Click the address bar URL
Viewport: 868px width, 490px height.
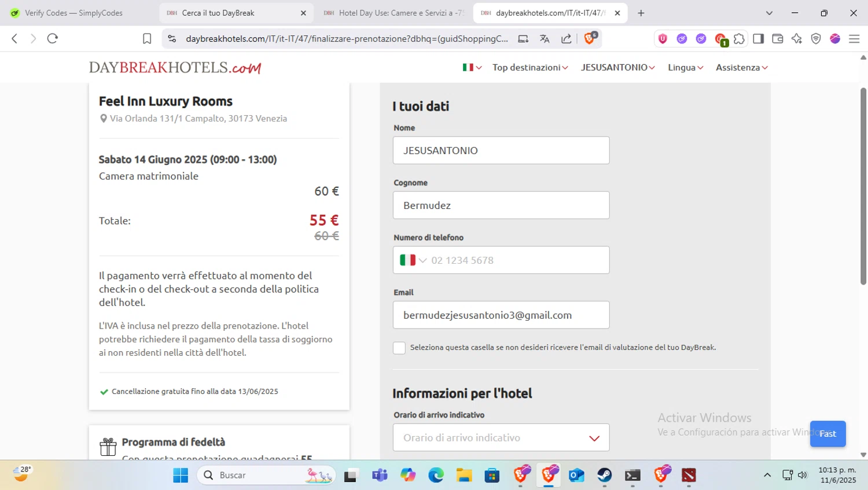coord(347,39)
